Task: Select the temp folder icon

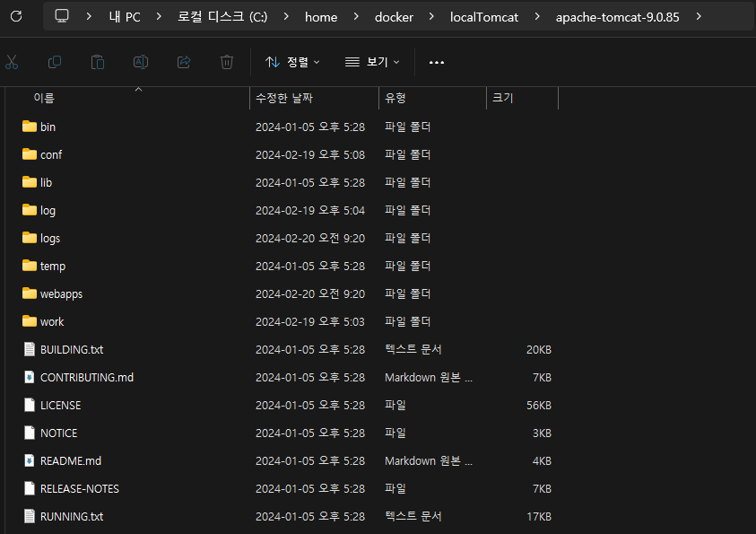Action: (30, 266)
